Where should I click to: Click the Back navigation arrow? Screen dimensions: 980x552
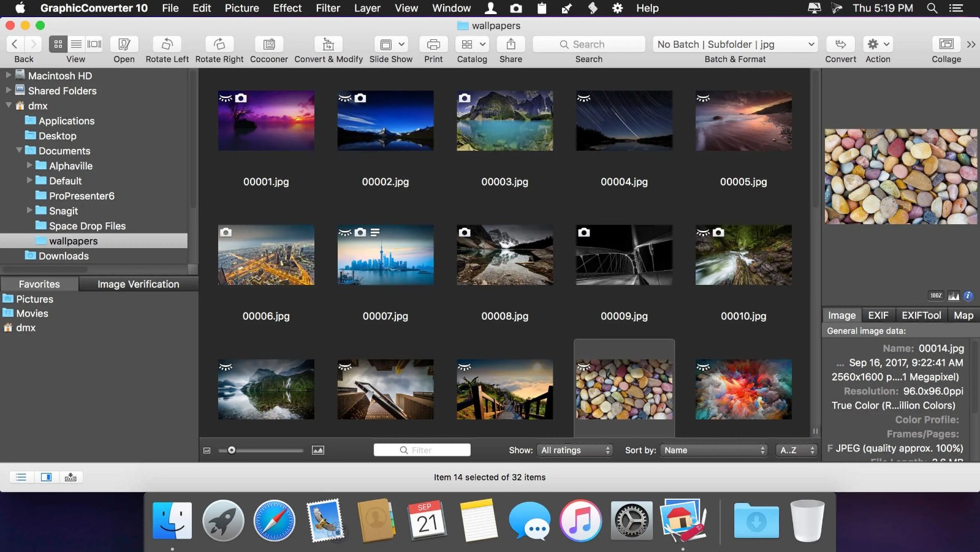pos(15,44)
